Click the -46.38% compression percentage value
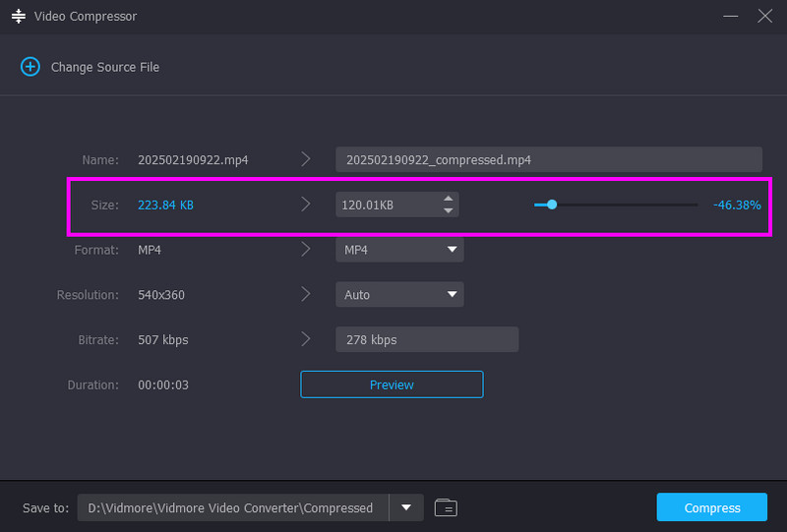 (x=737, y=205)
